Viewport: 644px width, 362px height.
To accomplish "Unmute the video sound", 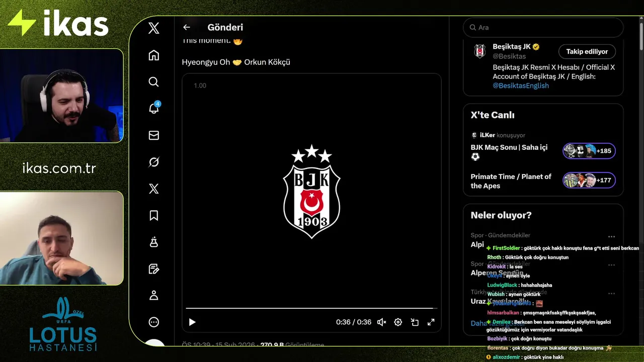I will pos(382,322).
